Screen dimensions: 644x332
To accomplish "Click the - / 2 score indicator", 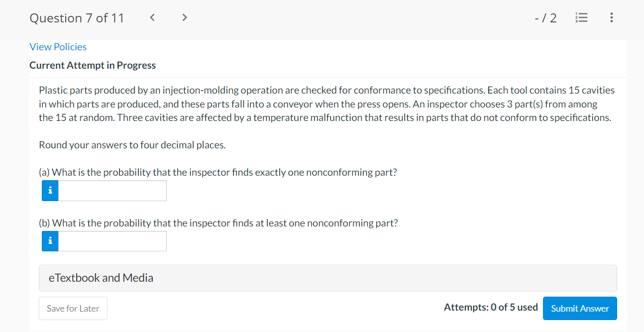I will [x=545, y=18].
